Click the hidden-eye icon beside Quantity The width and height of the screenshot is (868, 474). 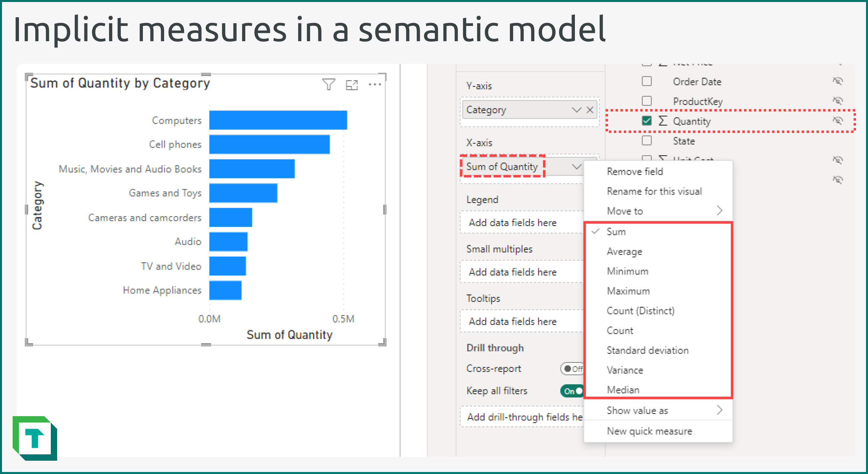coord(838,120)
